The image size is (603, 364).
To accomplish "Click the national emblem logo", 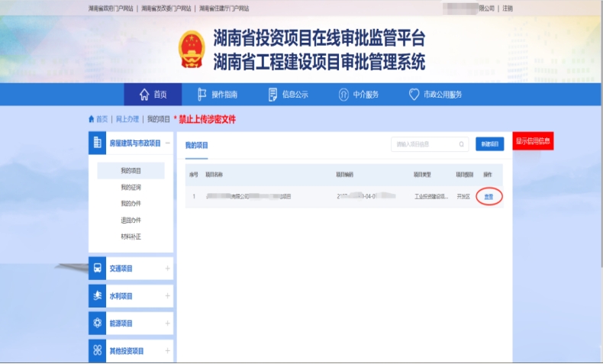I will coord(192,49).
